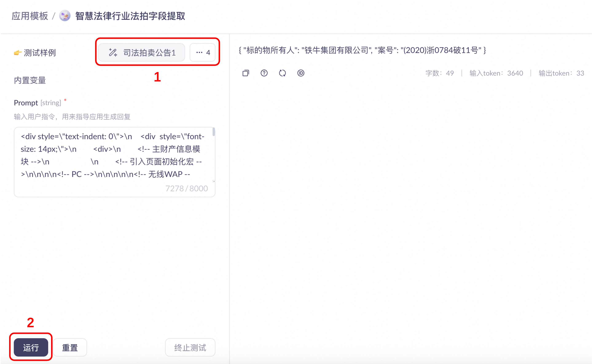592x364 pixels.
Task: Copy the output result with copy icon
Action: (246, 73)
